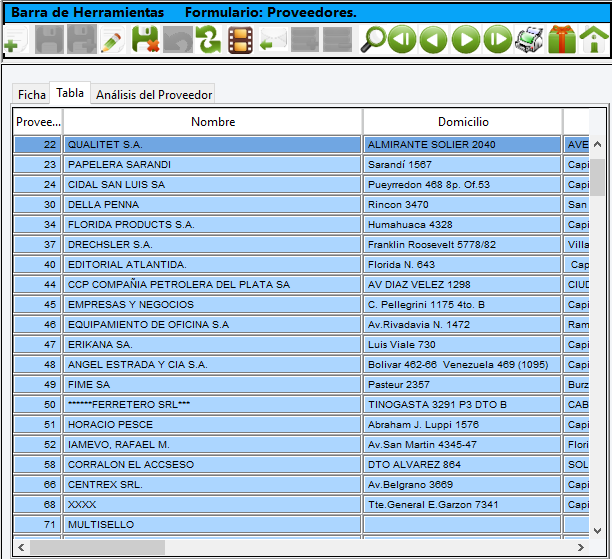Click horizontal scrollbar right arrow
612x559 pixels.
point(581,547)
